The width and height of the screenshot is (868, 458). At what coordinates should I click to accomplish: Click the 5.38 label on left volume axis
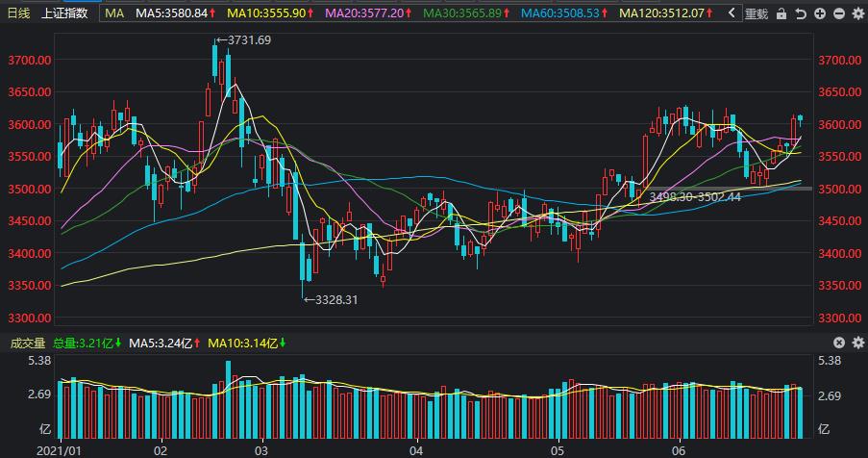(41, 361)
